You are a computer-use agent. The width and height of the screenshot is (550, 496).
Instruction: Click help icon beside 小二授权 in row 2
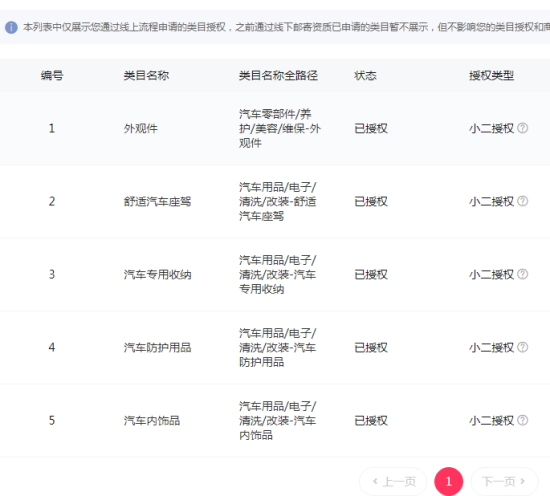tap(523, 201)
